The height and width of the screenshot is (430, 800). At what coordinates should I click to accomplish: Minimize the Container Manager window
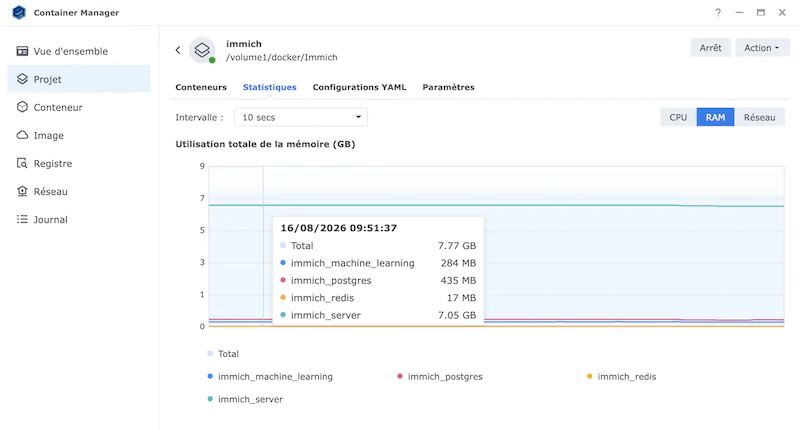click(x=739, y=12)
